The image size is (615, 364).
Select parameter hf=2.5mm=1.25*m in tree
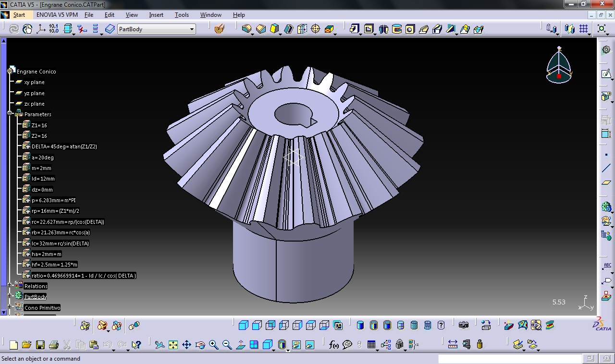point(54,265)
